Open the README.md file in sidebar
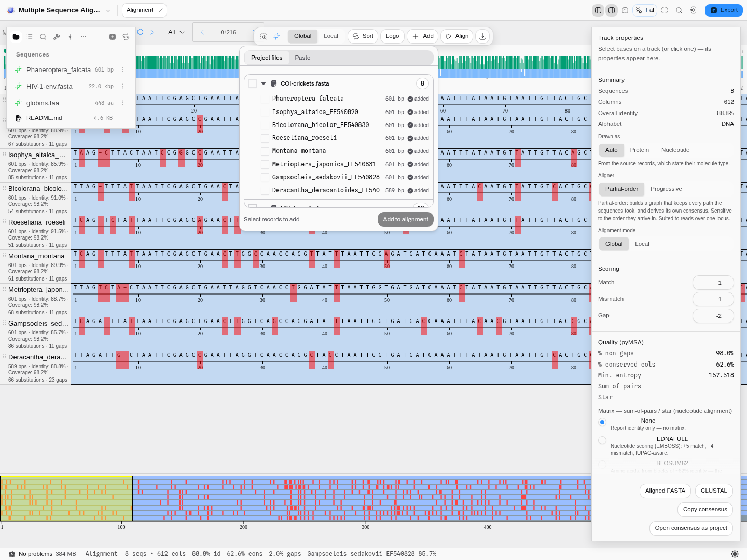Image resolution: width=747 pixels, height=560 pixels. [44, 118]
